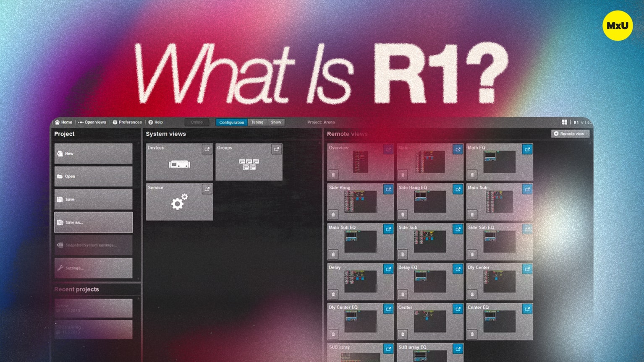Switch to the Show tab

(x=276, y=122)
